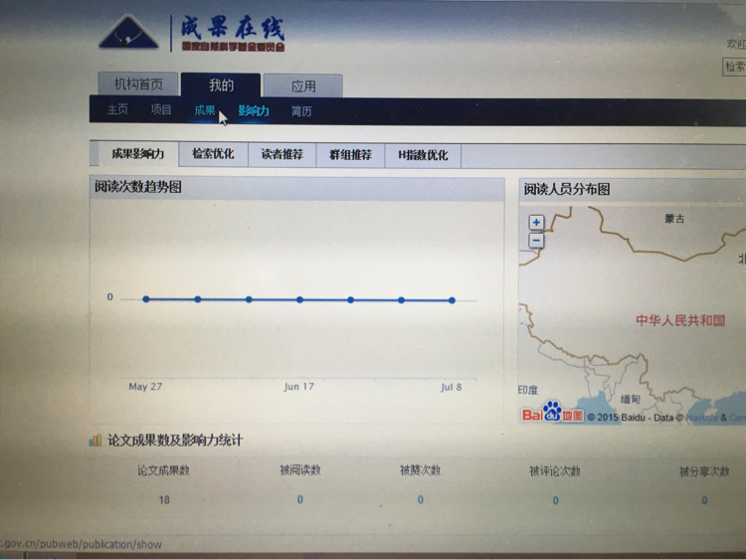The image size is (746, 560).
Task: Click the 成果在线 pyramid logo
Action: pos(128,33)
